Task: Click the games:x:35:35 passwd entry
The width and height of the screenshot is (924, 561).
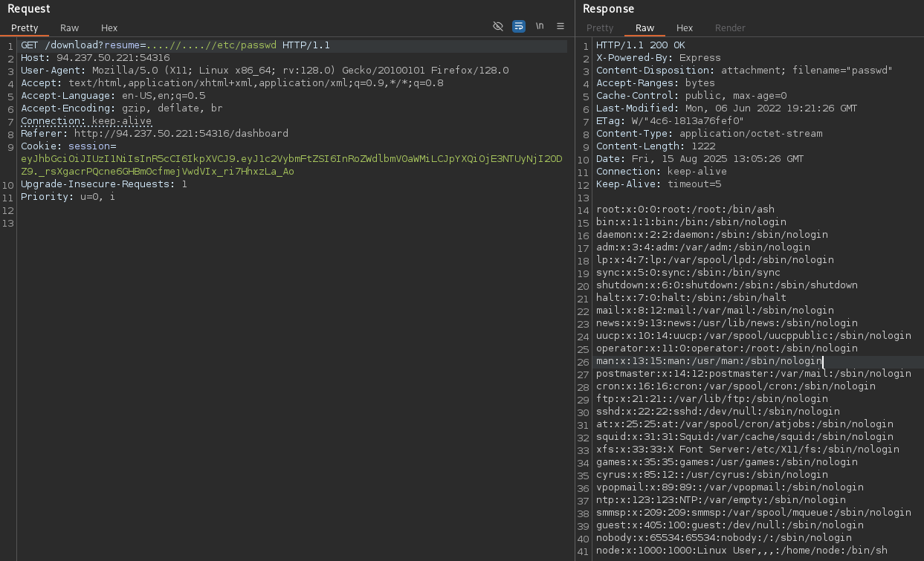Action: coord(727,462)
